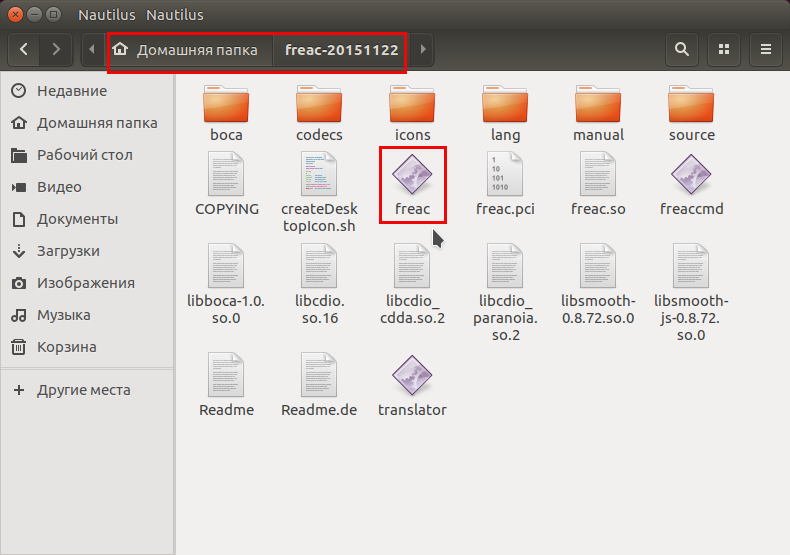Open Документы in the sidebar
The height and width of the screenshot is (555, 790).
click(87, 219)
